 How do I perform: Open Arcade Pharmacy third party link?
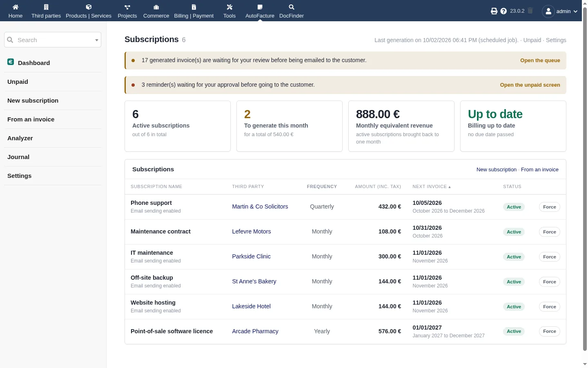[255, 331]
